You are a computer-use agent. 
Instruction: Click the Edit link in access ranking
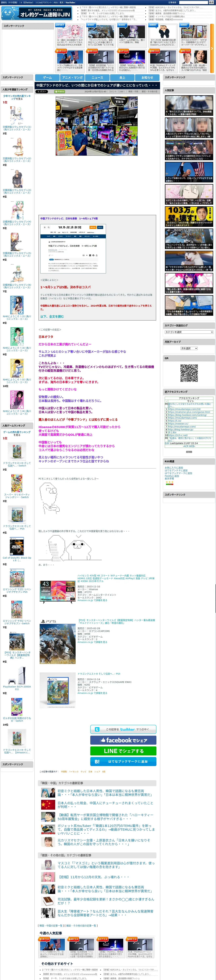pos(167,443)
